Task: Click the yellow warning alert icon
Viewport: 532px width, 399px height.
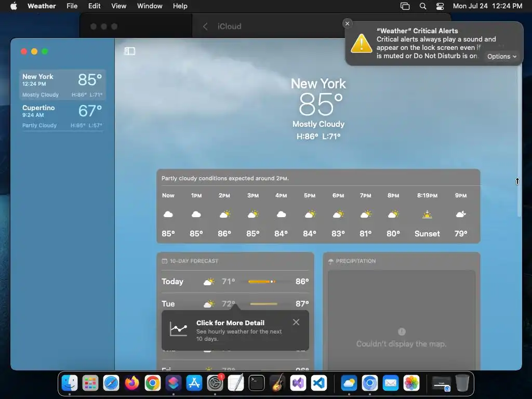Action: click(362, 44)
